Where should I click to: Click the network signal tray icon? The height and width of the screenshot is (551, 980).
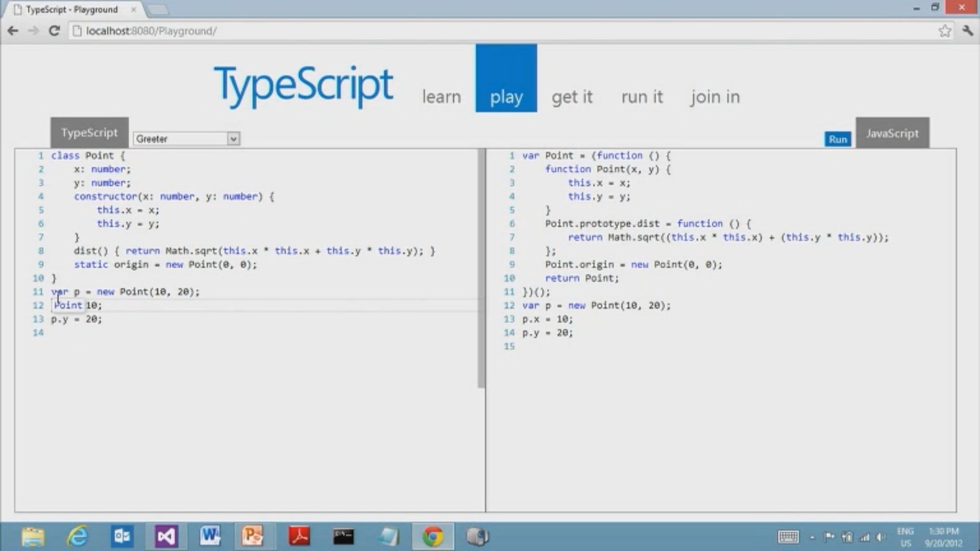tap(864, 537)
